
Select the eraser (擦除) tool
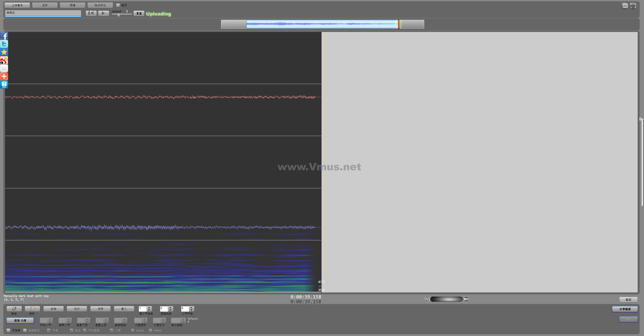pos(14,309)
